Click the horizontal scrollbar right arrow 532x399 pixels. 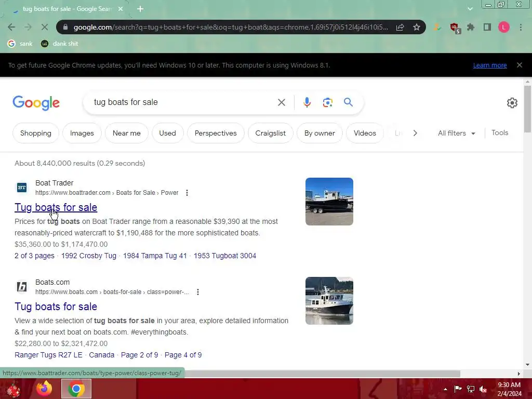519,374
